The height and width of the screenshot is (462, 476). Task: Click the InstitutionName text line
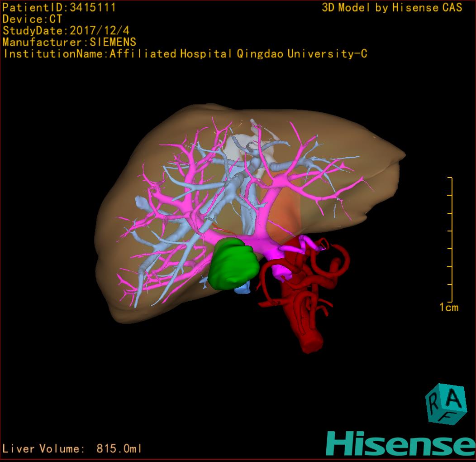(x=185, y=54)
